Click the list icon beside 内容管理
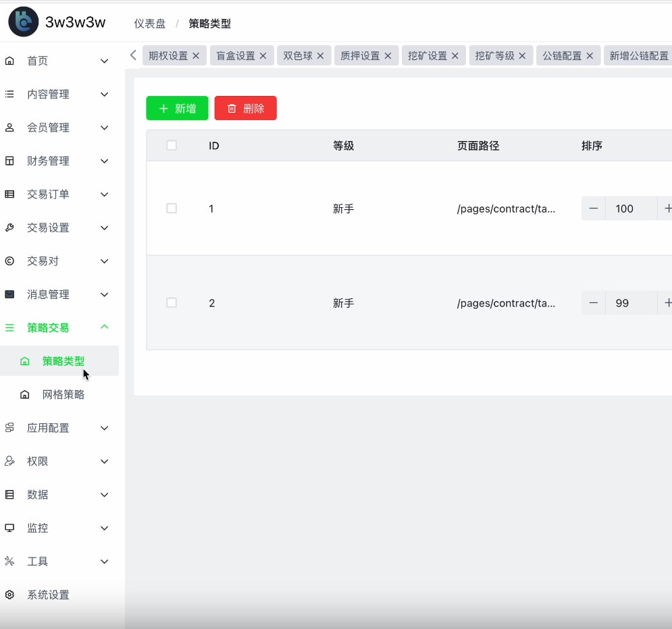This screenshot has width=672, height=629. tap(9, 94)
